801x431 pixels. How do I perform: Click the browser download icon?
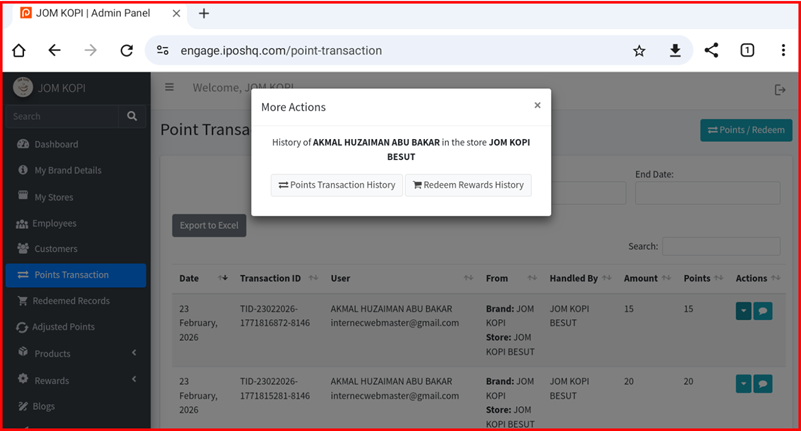tap(675, 51)
